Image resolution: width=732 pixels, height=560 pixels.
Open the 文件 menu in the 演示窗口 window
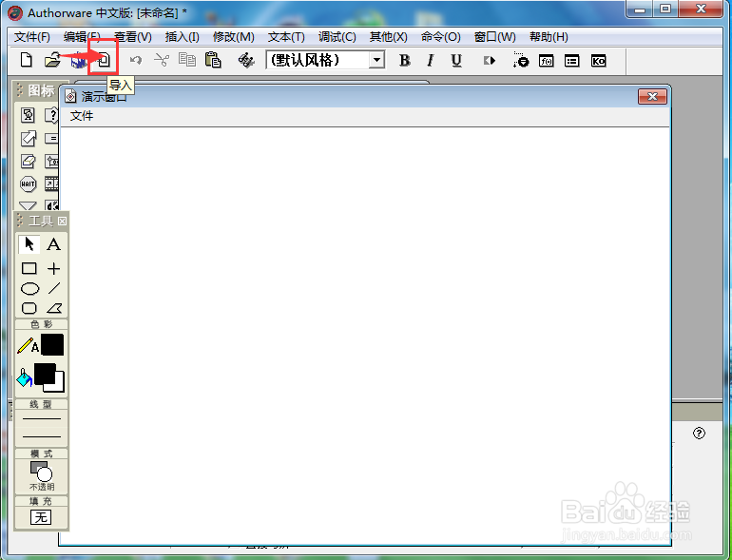coord(82,116)
